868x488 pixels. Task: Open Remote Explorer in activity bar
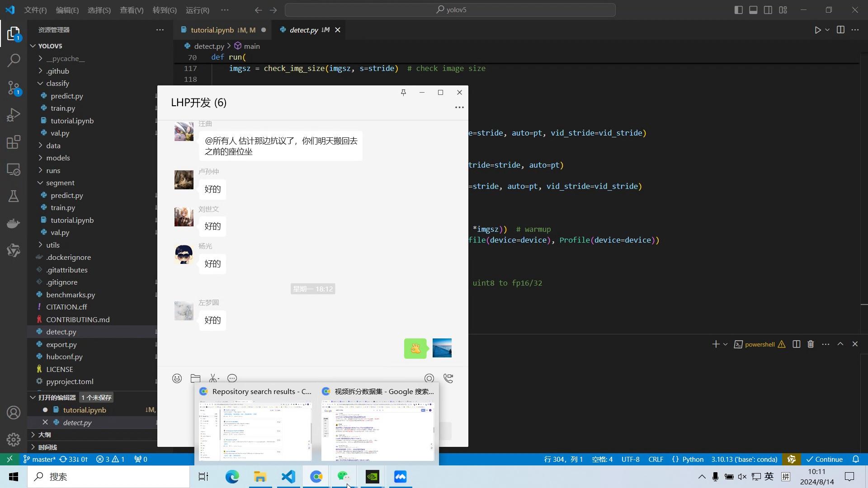click(x=14, y=169)
